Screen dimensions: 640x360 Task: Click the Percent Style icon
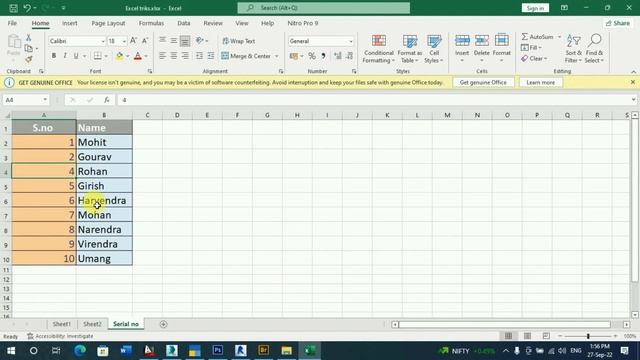coord(312,56)
